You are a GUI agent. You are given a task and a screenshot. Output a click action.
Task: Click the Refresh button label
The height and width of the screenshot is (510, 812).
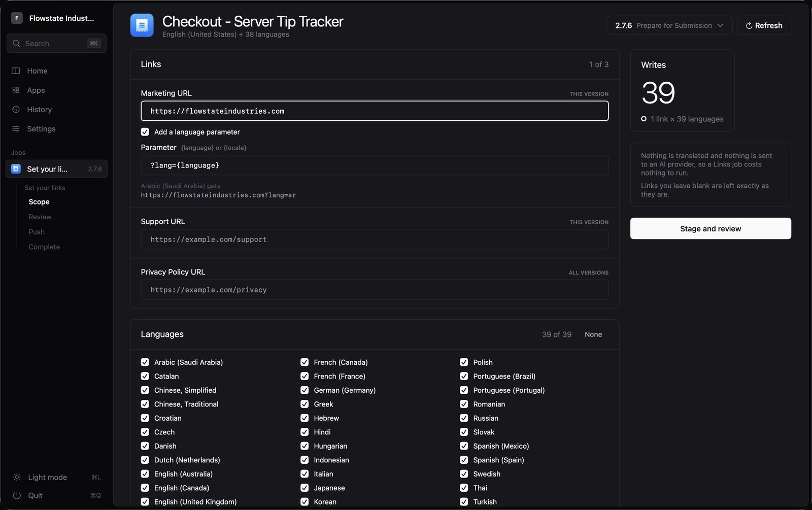[x=768, y=25]
